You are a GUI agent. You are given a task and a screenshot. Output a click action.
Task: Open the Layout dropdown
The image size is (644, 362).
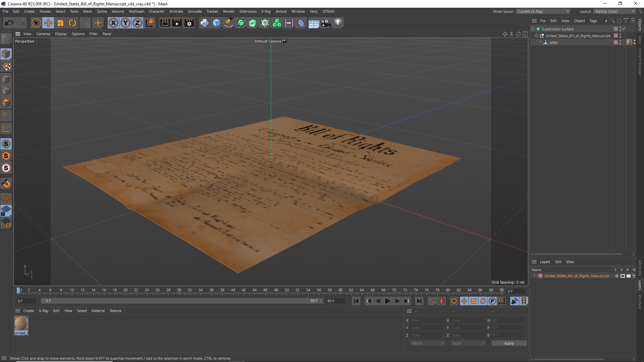tap(614, 11)
